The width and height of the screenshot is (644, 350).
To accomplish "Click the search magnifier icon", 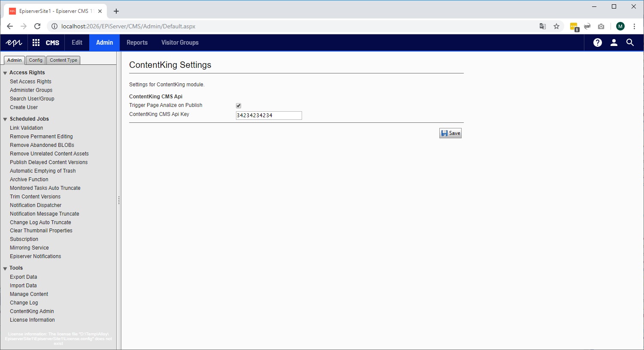I will point(630,43).
